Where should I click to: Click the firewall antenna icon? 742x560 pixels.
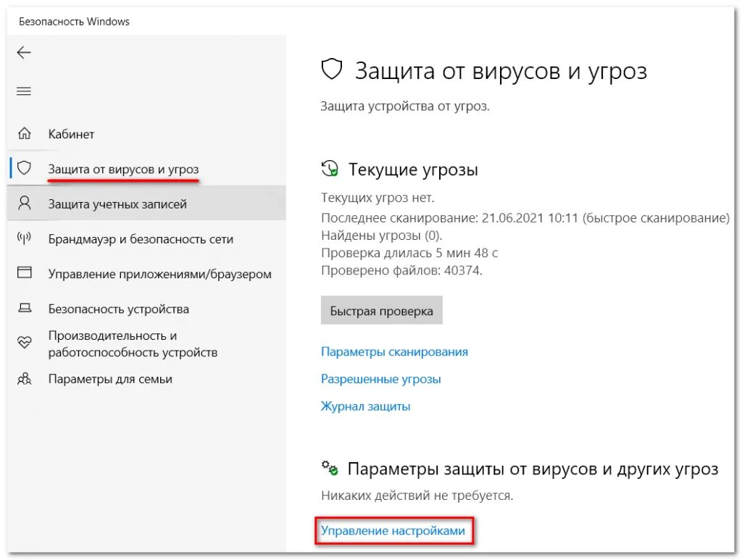pyautogui.click(x=24, y=238)
